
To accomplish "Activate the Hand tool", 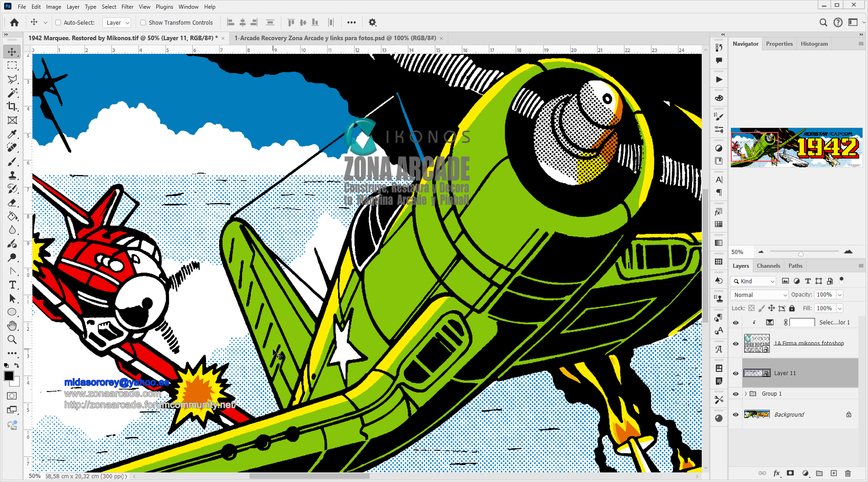I will 12,326.
